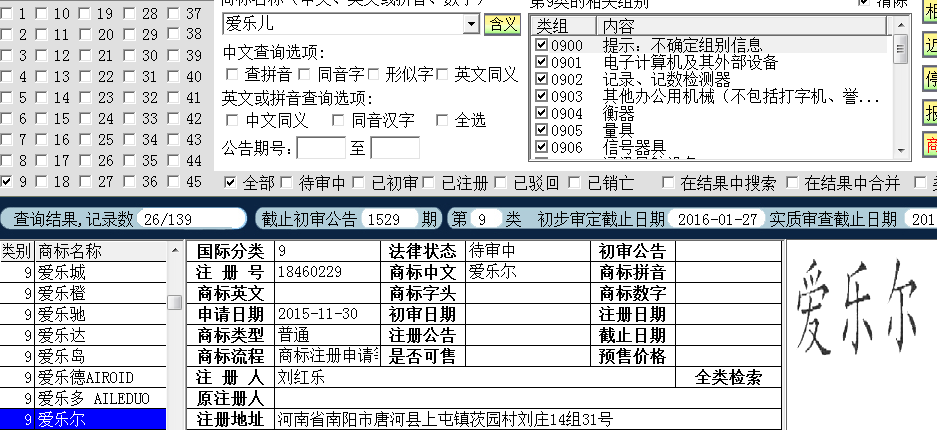Screen dimensions: 937x430
Task: Select 爱乐多 AILEDUO in results list
Action: point(83,398)
